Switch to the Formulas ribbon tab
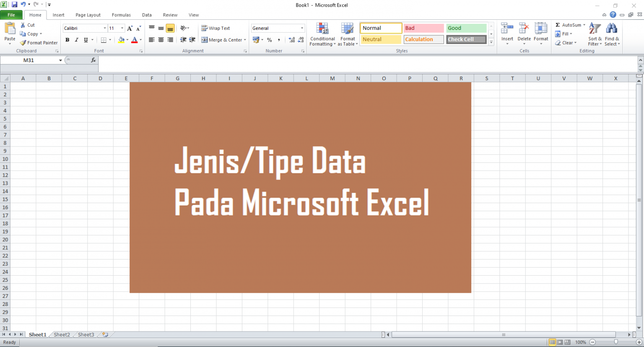 (121, 15)
